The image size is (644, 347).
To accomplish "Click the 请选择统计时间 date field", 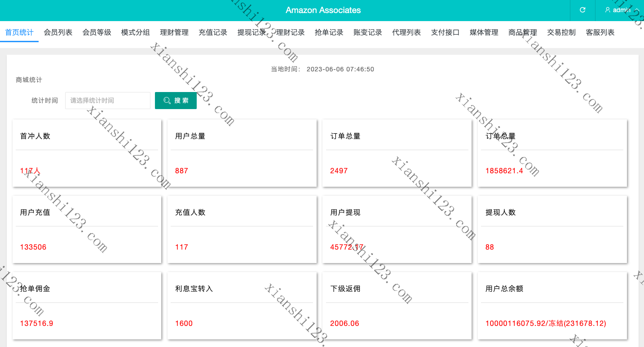I will coord(108,101).
